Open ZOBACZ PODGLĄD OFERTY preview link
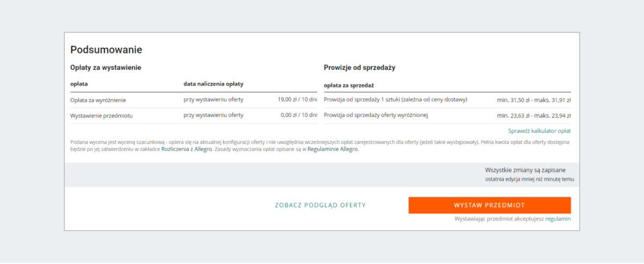This screenshot has width=644, height=264. pos(320,206)
